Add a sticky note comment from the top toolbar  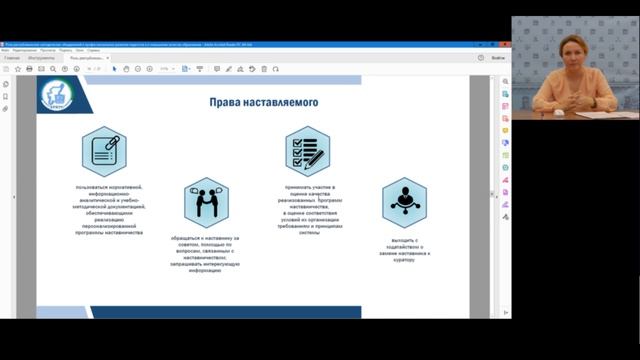(x=217, y=69)
